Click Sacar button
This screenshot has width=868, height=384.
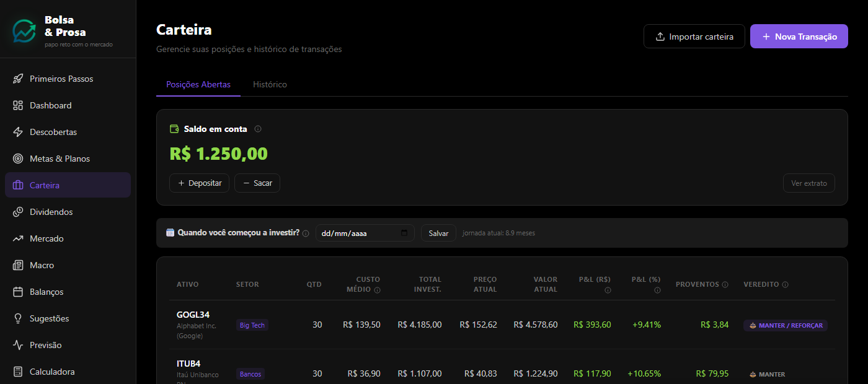[257, 183]
